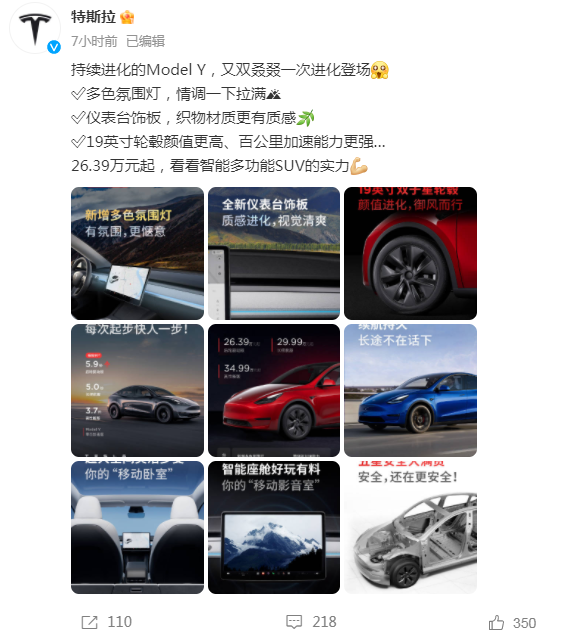Viewport: 579px width, 638px height.
Task: Click the blue verified badge on avatar
Action: click(54, 47)
